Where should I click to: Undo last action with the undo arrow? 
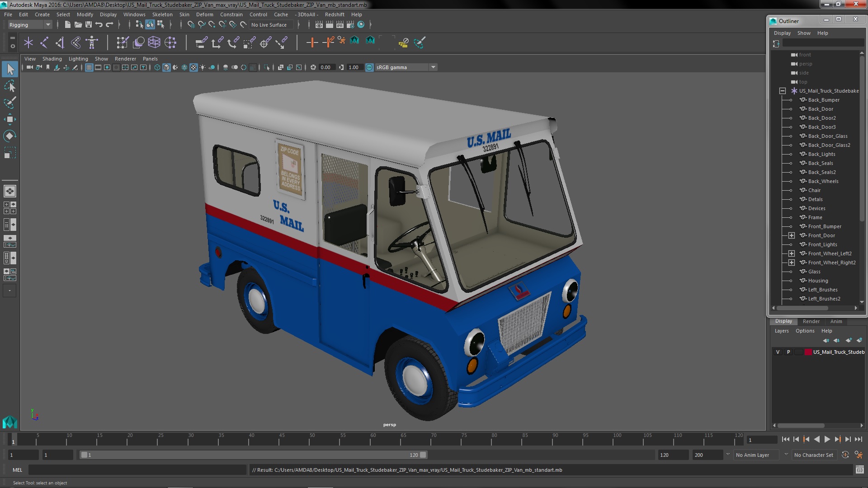coord(99,25)
